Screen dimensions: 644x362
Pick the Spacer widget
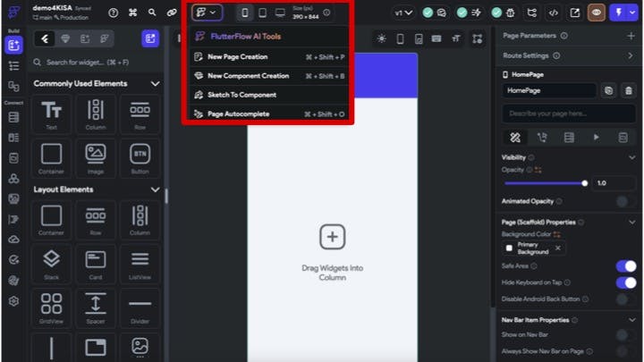point(96,308)
